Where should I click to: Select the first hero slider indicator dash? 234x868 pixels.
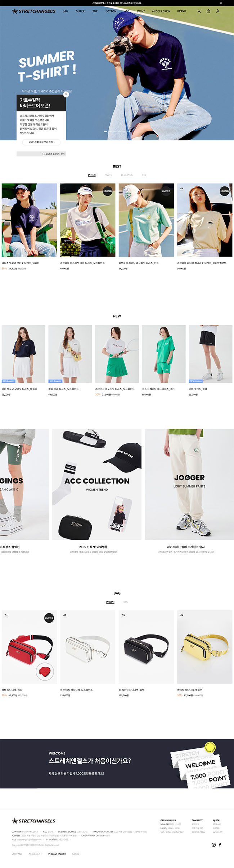coord(105,132)
